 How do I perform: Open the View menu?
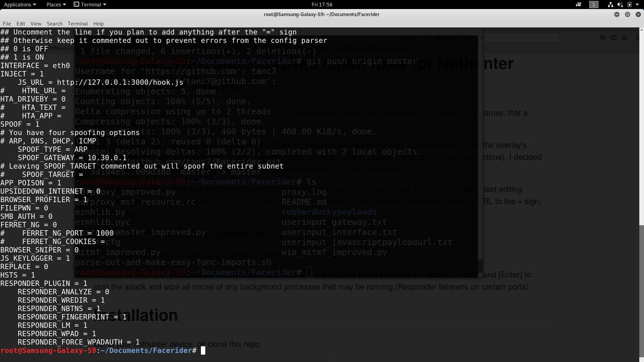pos(36,23)
